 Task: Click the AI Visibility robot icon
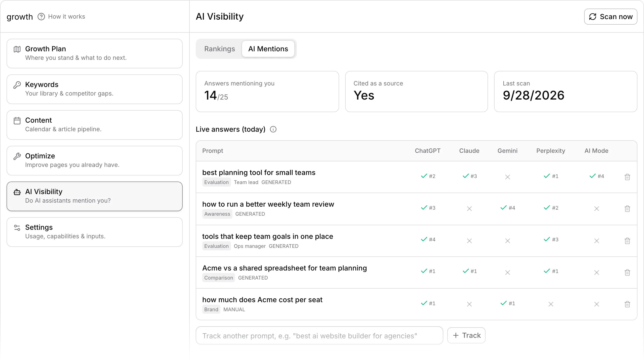click(x=17, y=192)
